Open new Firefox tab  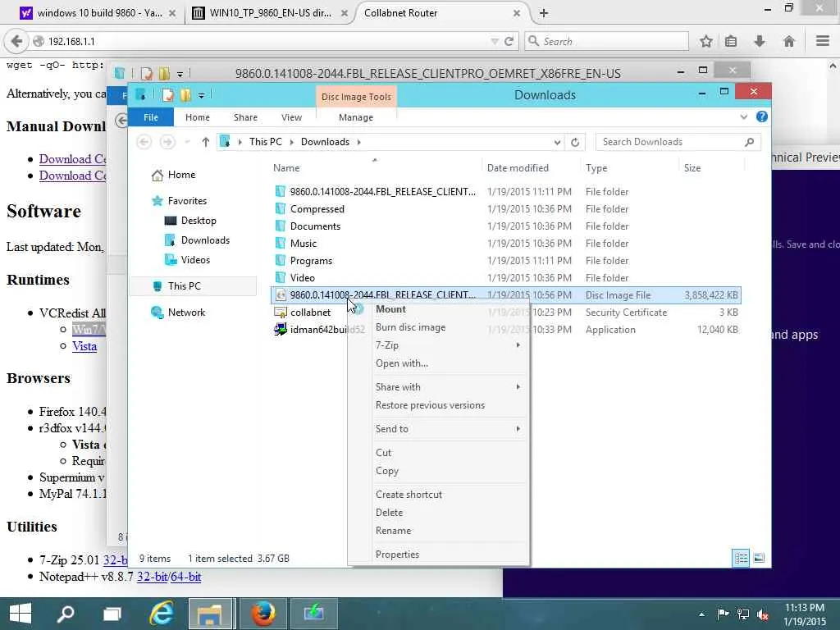click(x=544, y=13)
